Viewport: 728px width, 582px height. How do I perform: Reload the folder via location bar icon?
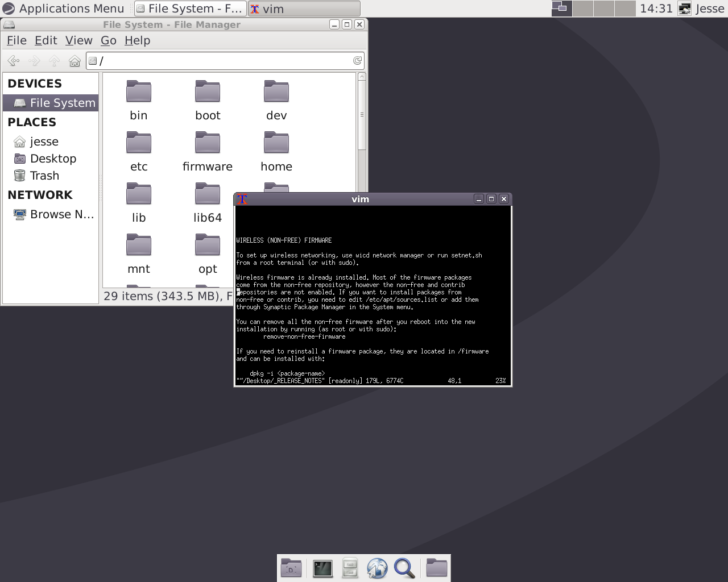[x=357, y=61]
